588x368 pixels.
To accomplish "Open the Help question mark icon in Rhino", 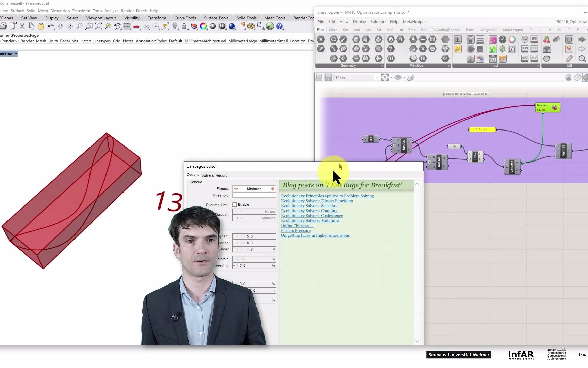I will (x=279, y=26).
